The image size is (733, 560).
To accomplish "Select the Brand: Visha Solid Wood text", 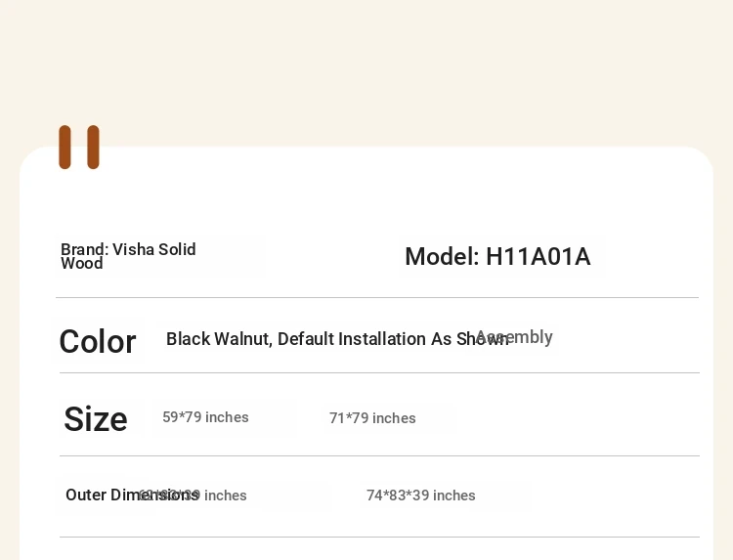I will point(128,256).
